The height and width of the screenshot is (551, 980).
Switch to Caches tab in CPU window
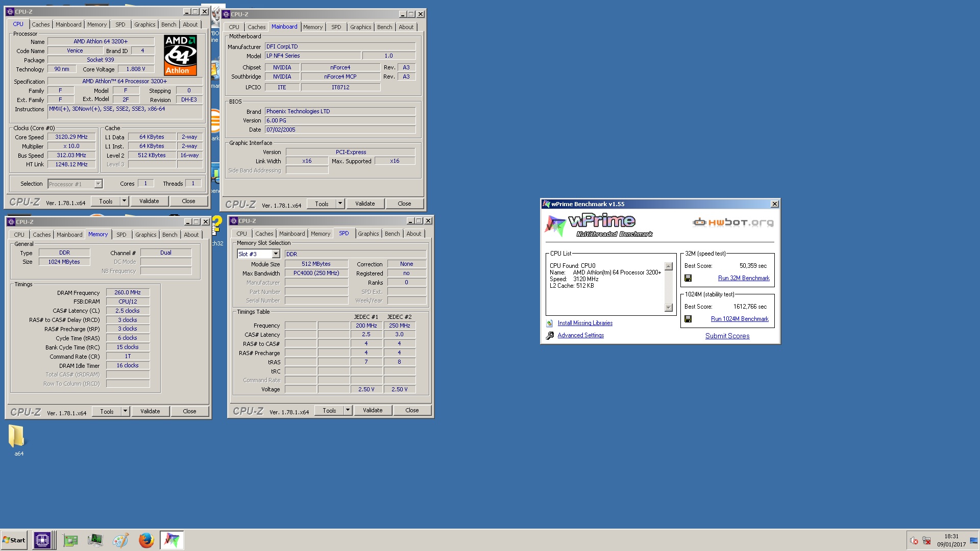(x=41, y=24)
